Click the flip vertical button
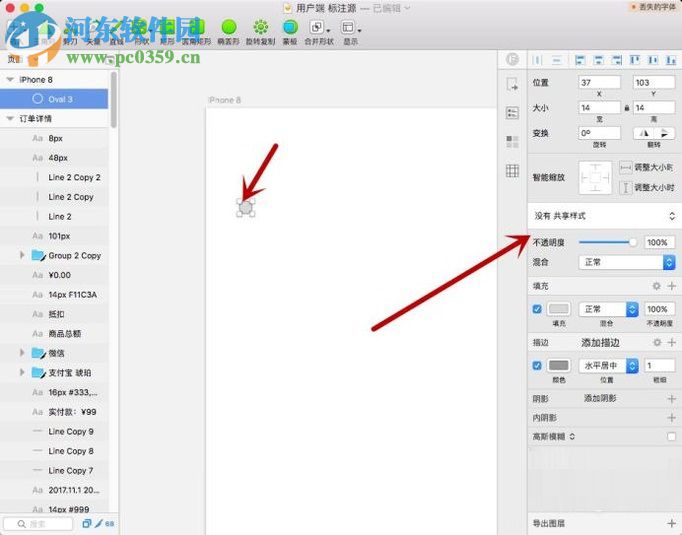Image resolution: width=682 pixels, height=535 pixels. 665,133
